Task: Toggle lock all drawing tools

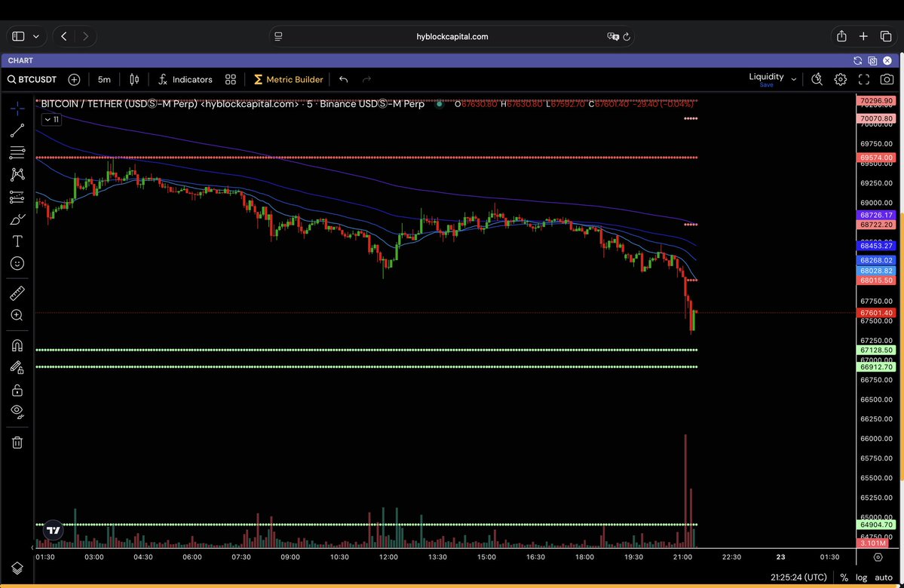Action: pyautogui.click(x=17, y=390)
